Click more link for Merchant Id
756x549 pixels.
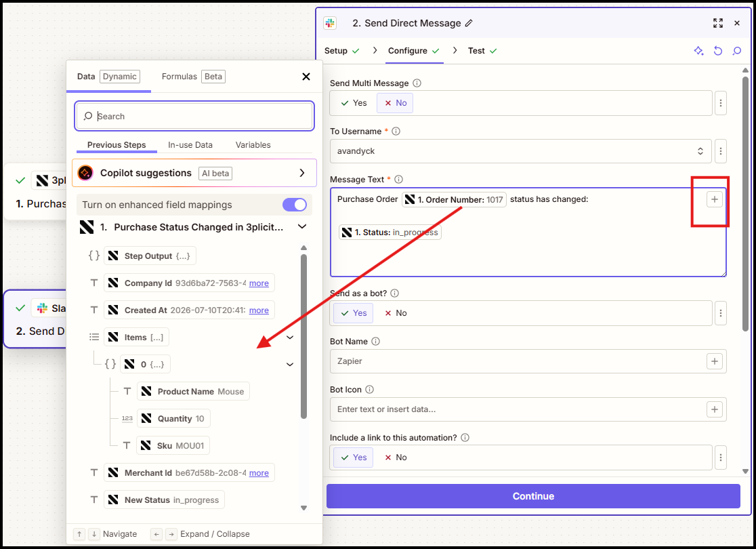pyautogui.click(x=259, y=473)
